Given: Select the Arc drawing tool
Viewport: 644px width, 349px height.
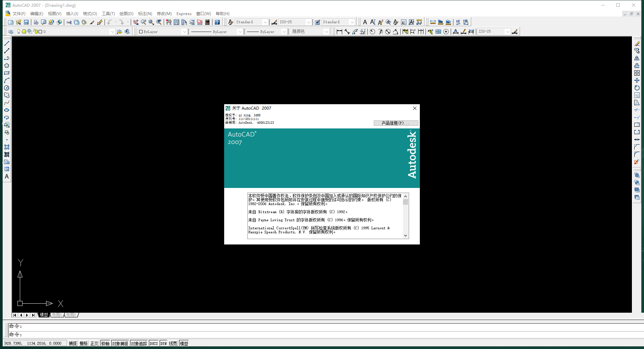Looking at the screenshot, I should pyautogui.click(x=6, y=80).
